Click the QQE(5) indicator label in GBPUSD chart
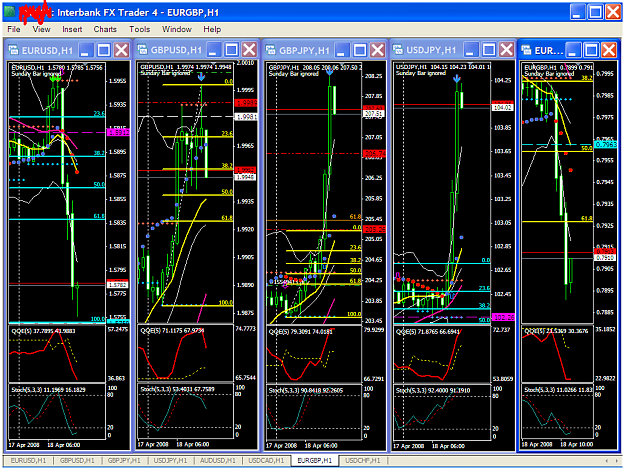625x470 pixels. pyautogui.click(x=173, y=330)
